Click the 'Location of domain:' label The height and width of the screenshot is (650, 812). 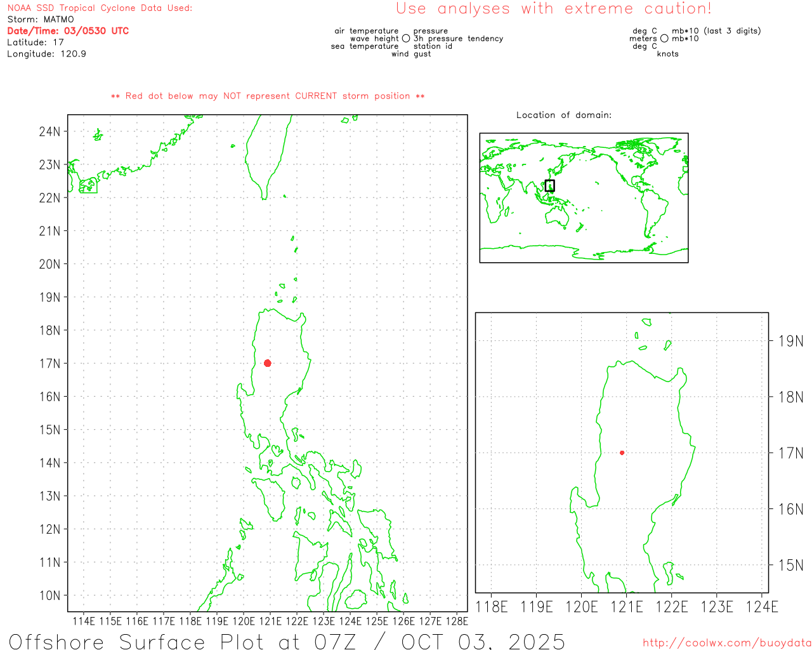pyautogui.click(x=563, y=115)
